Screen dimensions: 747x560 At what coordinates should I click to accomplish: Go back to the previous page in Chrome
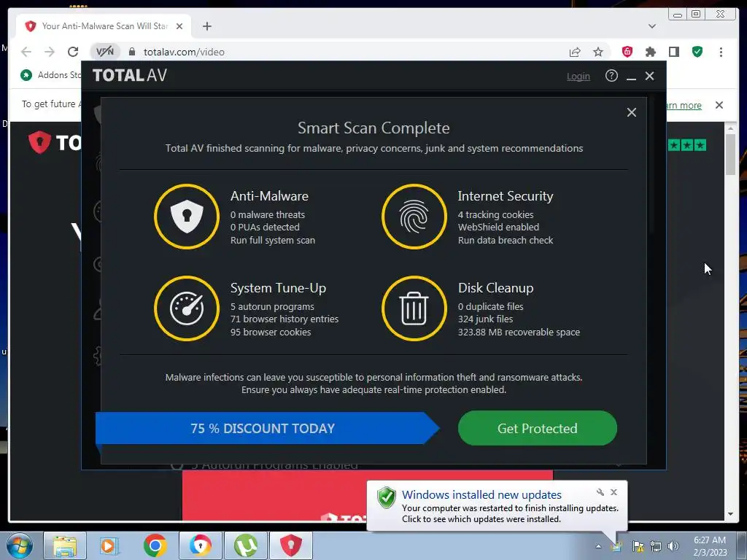pos(26,52)
